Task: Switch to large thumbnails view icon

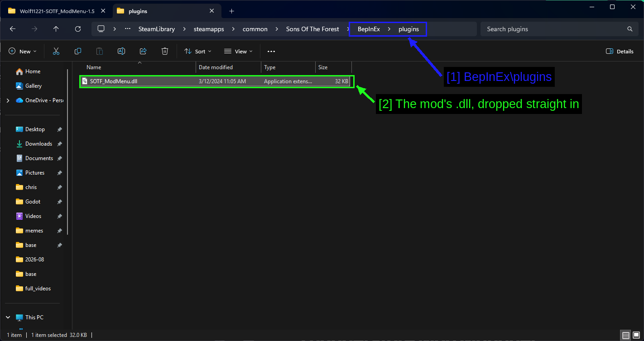Action: (636, 335)
